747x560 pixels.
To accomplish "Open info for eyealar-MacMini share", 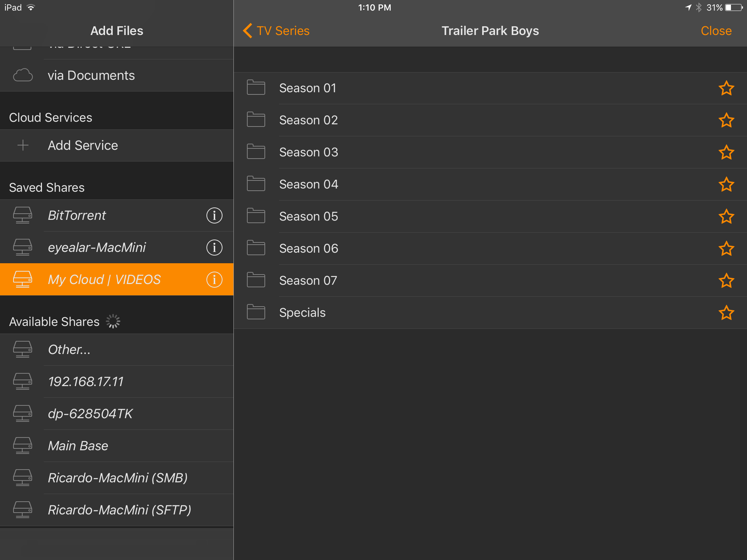I will [x=214, y=248].
